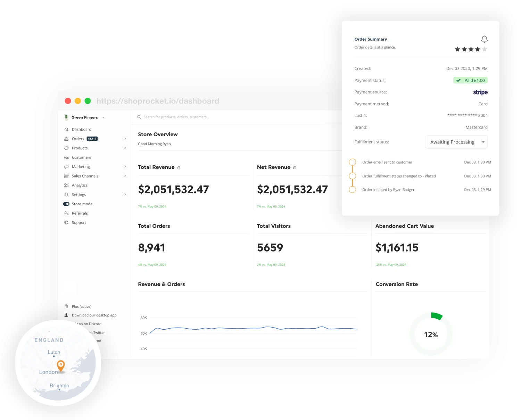The image size is (521, 420).
Task: Open the Analytics menu item
Action: coord(80,185)
